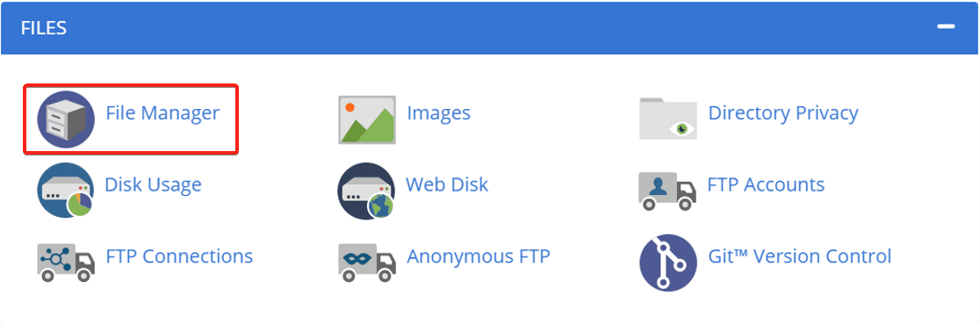
Task: Open the File Manager cabinet icon
Action: (x=66, y=119)
